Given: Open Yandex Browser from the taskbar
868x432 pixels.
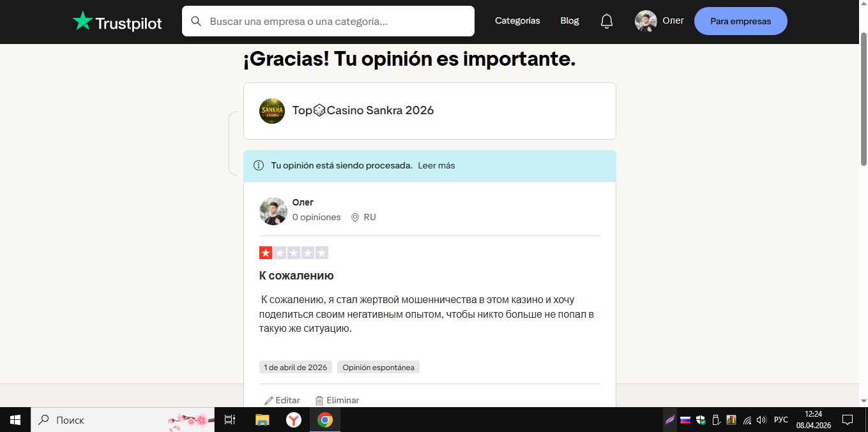Looking at the screenshot, I should click(x=293, y=420).
